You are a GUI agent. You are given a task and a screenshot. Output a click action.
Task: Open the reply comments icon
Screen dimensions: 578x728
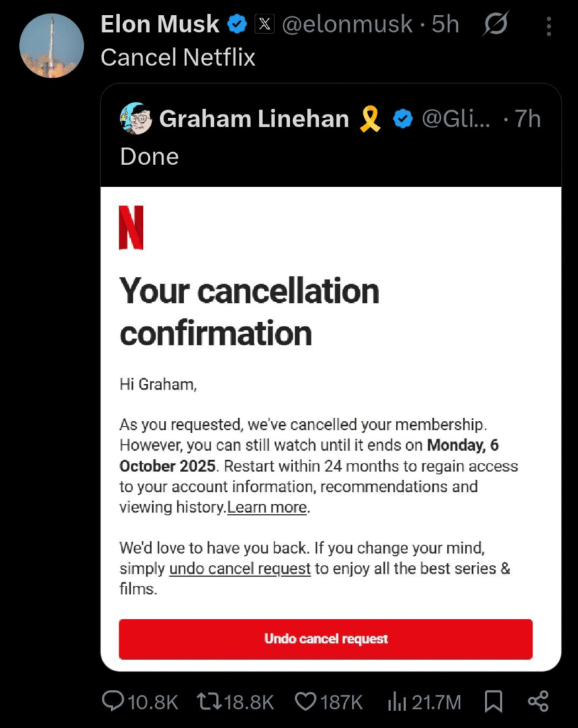[114, 702]
